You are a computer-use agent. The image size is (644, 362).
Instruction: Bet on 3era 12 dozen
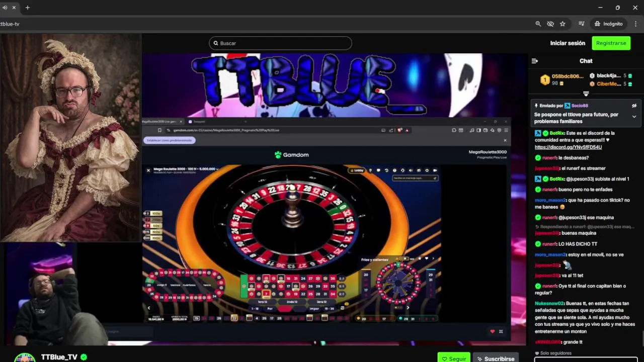[x=321, y=302]
